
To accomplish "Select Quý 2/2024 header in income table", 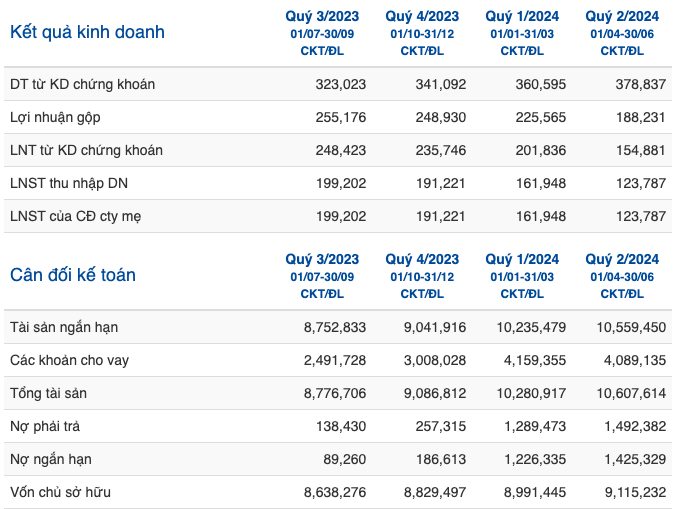I will 622,16.
